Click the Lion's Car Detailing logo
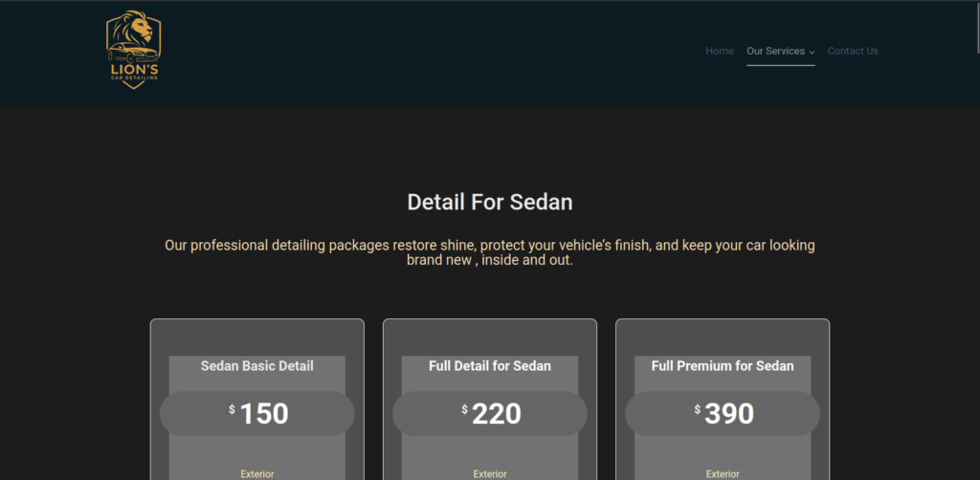The height and width of the screenshot is (480, 980). [x=133, y=50]
